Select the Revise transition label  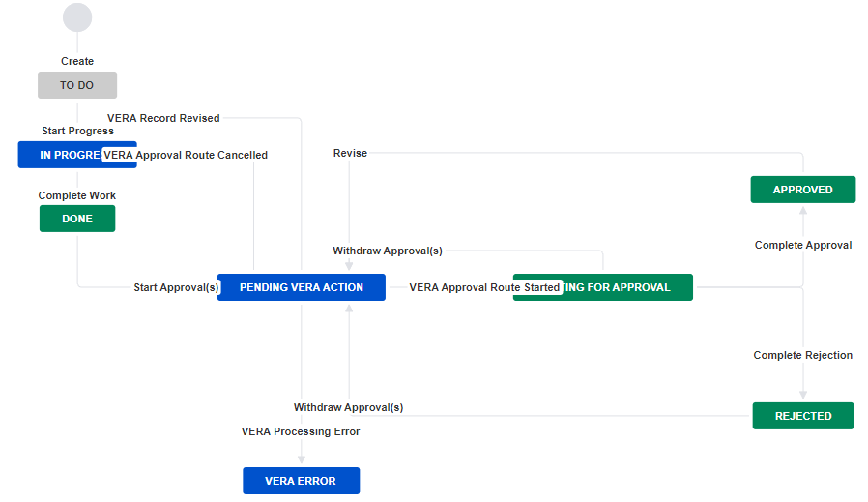coord(350,153)
